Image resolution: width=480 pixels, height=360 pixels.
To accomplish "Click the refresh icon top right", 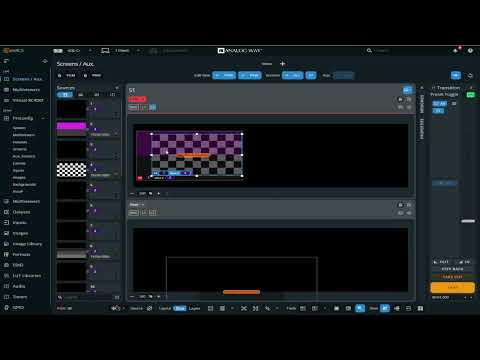I will pos(470,76).
